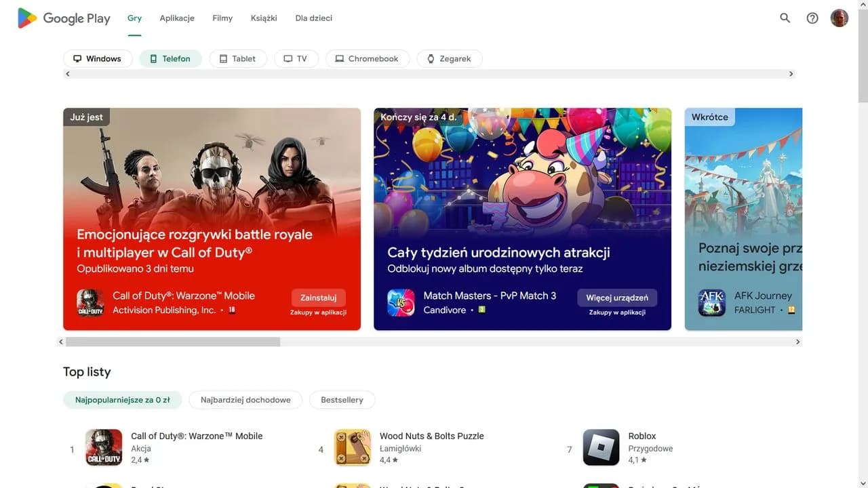Screen dimensions: 868x488
Task: Click the Google Play logo
Action: pyautogui.click(x=64, y=18)
